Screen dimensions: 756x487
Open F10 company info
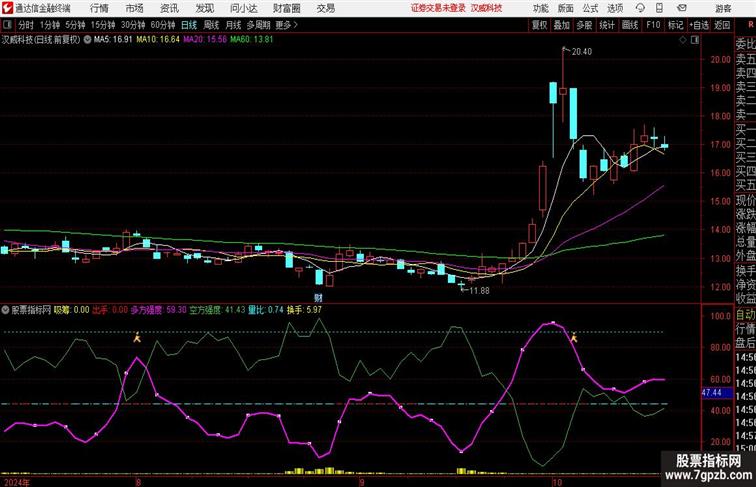pos(653,25)
